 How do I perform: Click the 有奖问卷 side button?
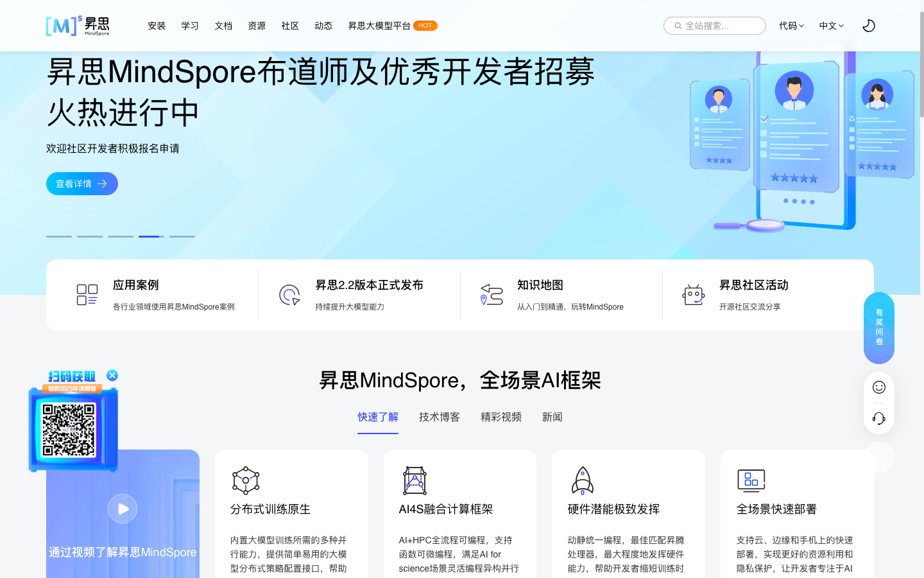tap(879, 328)
